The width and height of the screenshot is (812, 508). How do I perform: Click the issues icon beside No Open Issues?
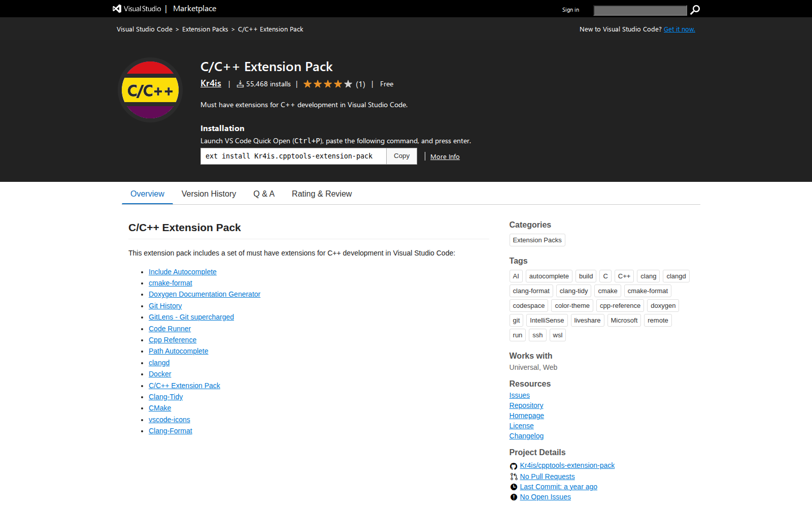pos(513,497)
